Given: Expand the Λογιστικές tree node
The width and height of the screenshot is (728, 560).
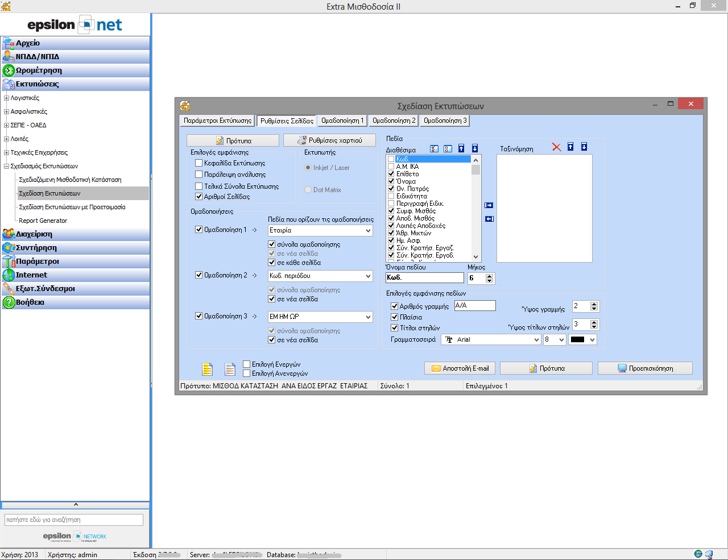Looking at the screenshot, I should [x=6, y=98].
